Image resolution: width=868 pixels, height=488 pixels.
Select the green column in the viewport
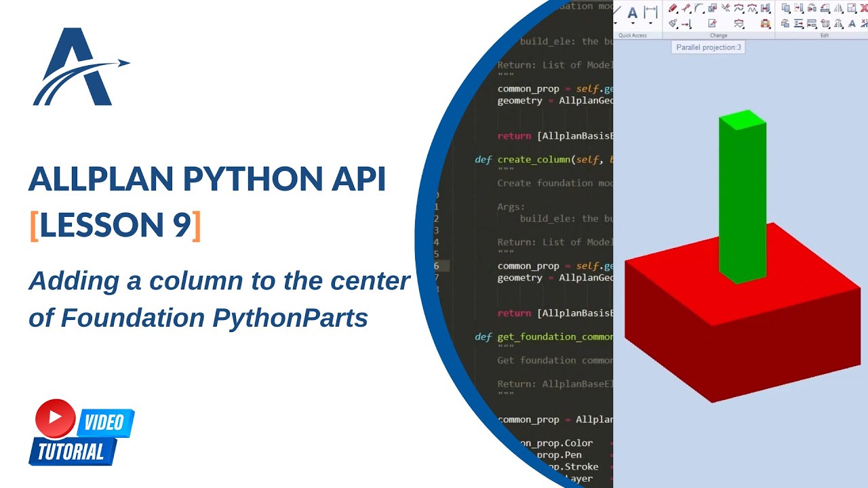[x=743, y=197]
